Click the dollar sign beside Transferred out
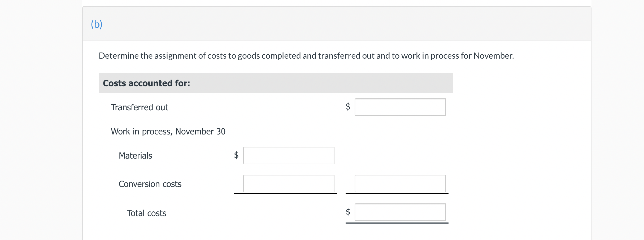The width and height of the screenshot is (644, 240). (x=348, y=107)
